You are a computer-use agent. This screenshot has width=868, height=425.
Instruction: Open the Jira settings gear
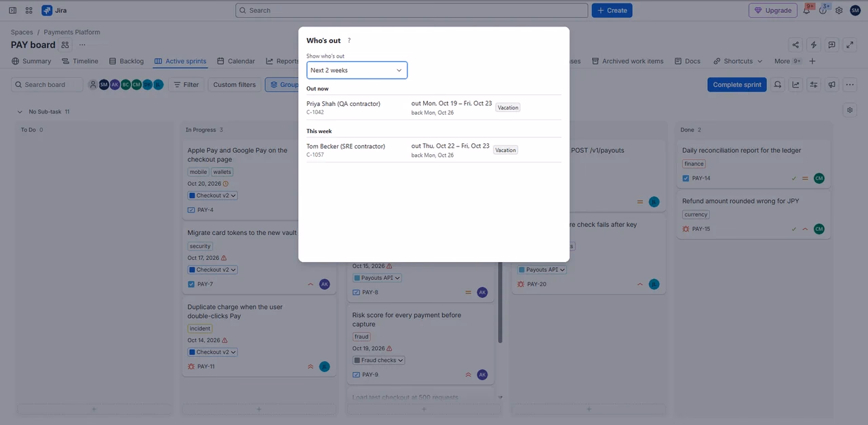(839, 10)
